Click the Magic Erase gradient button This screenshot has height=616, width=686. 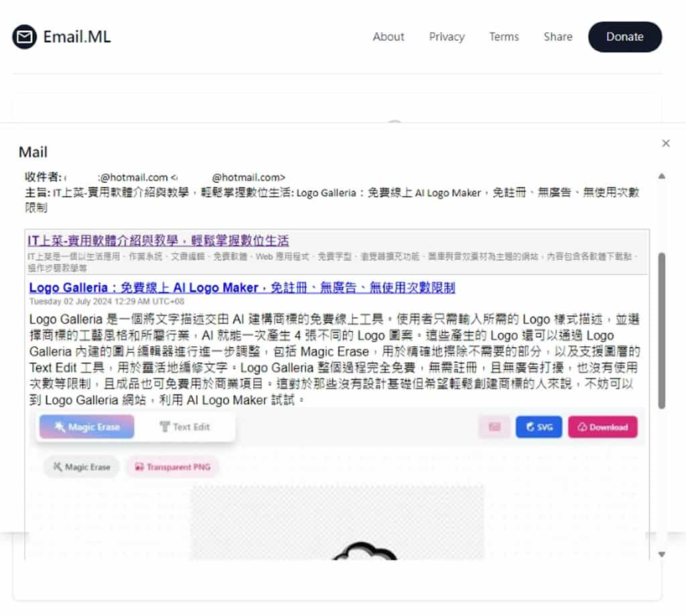coord(86,427)
